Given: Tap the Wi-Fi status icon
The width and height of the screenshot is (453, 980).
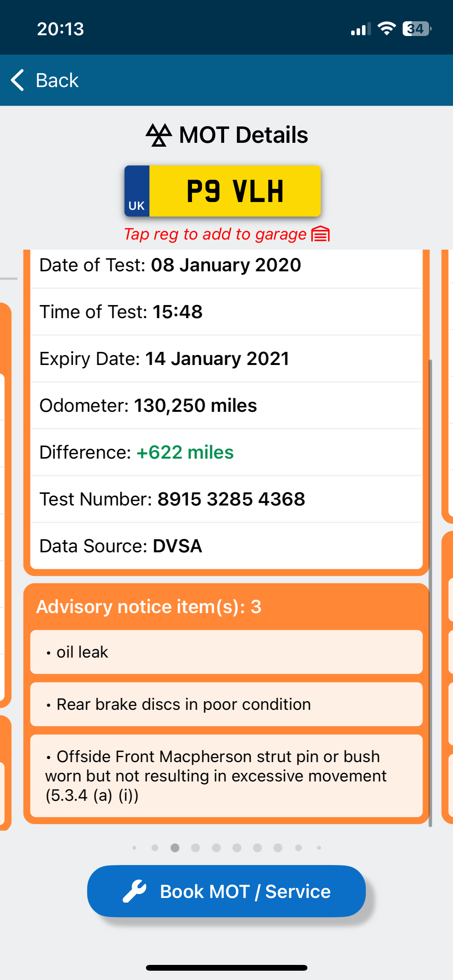Looking at the screenshot, I should 386,29.
